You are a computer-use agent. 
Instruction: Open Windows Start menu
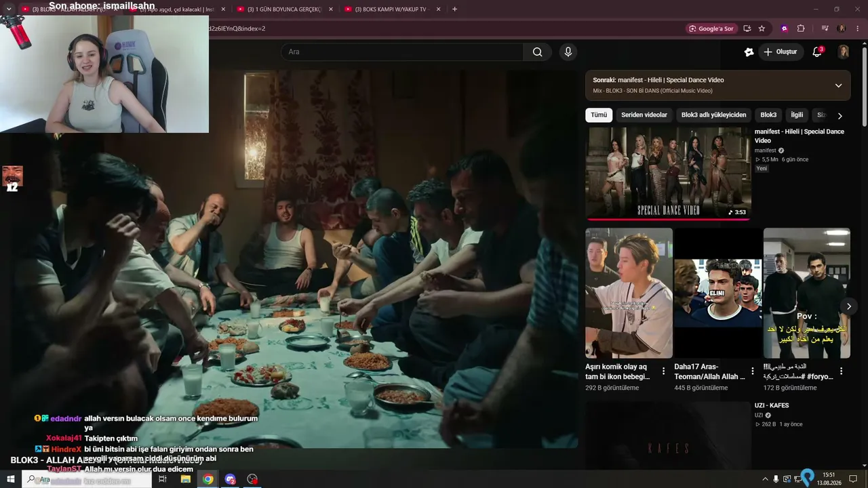pos(11,479)
